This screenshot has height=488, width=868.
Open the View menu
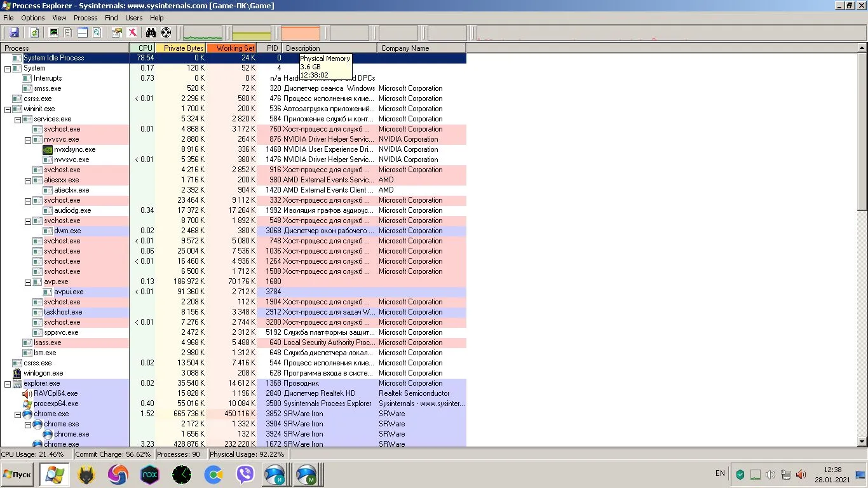click(59, 18)
